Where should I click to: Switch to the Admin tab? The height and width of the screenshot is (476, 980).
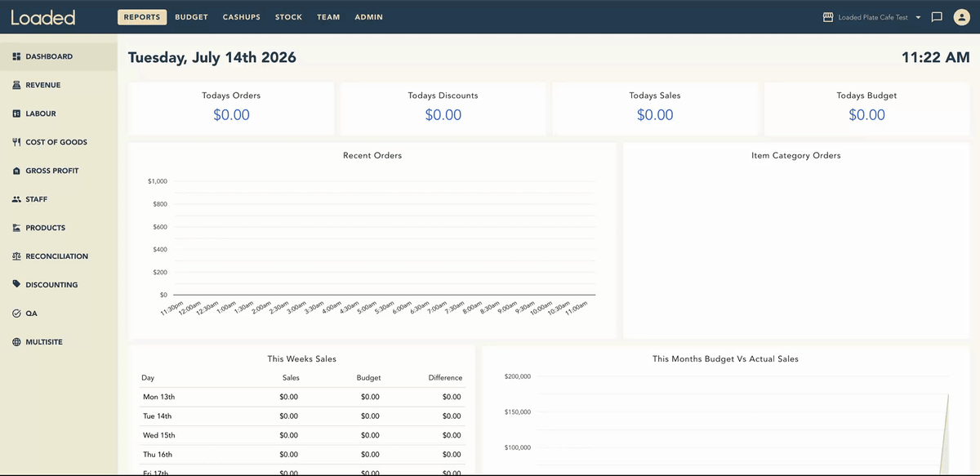[368, 17]
